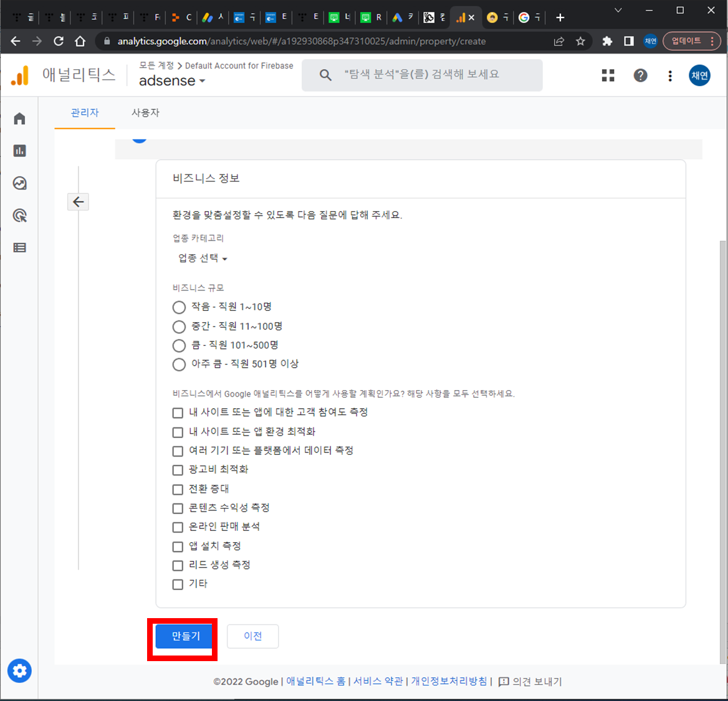Click the back arrow button beside the form
The width and height of the screenshot is (728, 701).
(78, 202)
